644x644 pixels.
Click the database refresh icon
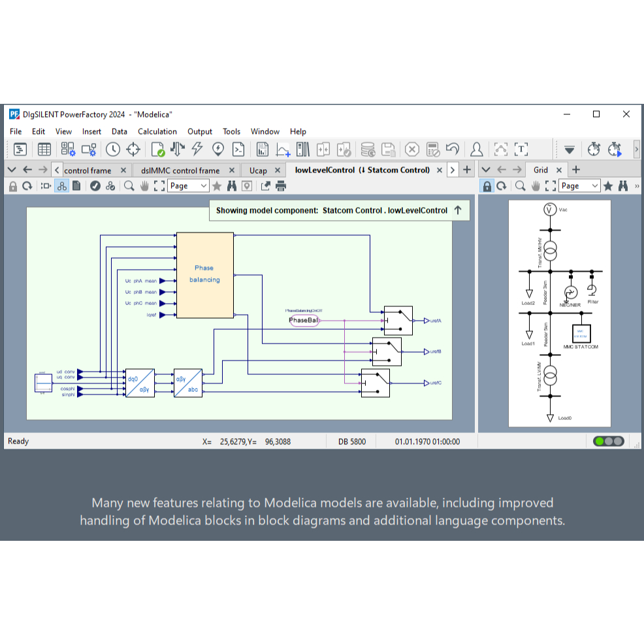[368, 150]
